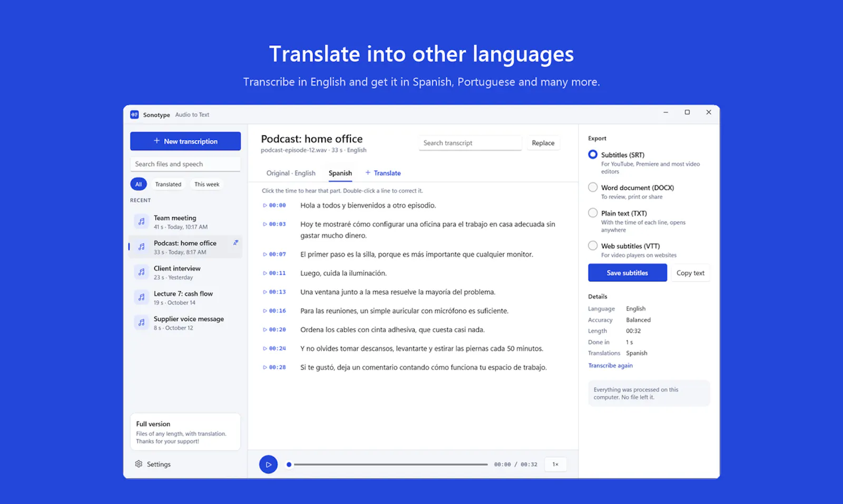Click the translated badge on Podcast: home office
Screen dimensions: 843x504
236,243
